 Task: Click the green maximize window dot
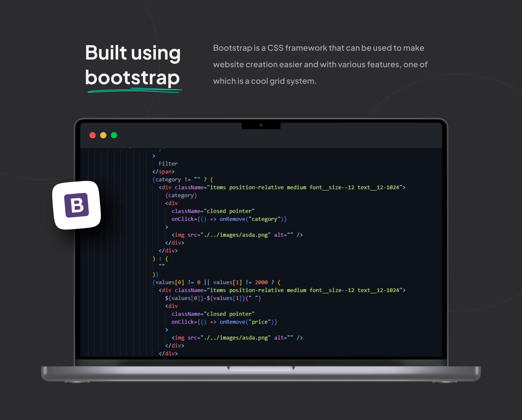pyautogui.click(x=114, y=135)
